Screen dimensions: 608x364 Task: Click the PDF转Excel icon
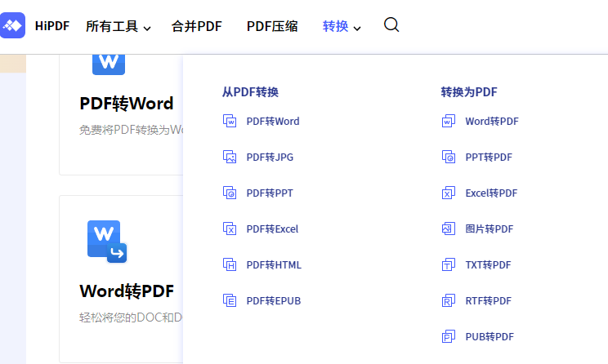(230, 229)
